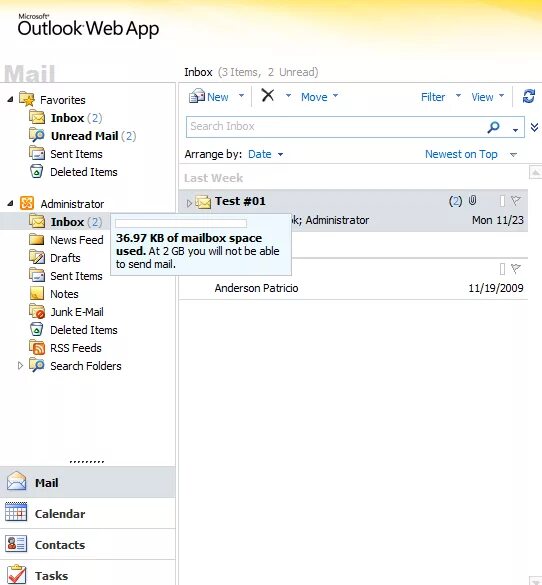Click the Delete X icon in toolbar
This screenshot has height=585, width=542.
(267, 95)
